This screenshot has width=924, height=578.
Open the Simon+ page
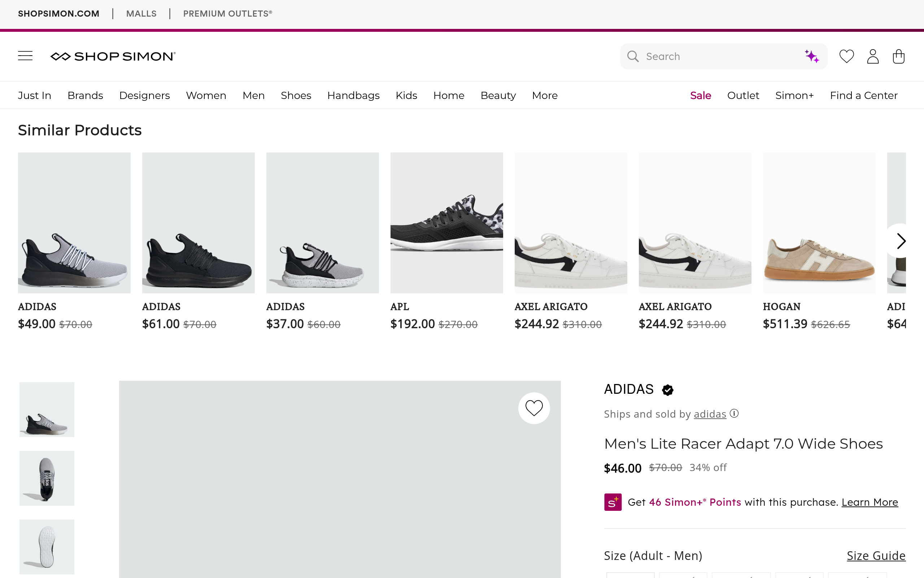point(794,95)
